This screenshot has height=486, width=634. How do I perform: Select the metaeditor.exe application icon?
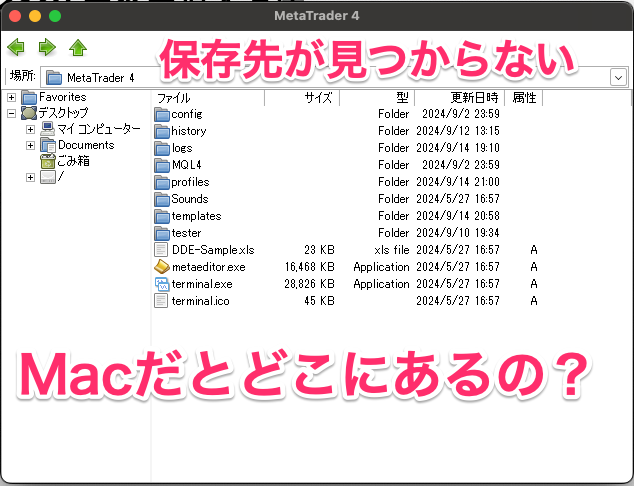click(x=162, y=267)
